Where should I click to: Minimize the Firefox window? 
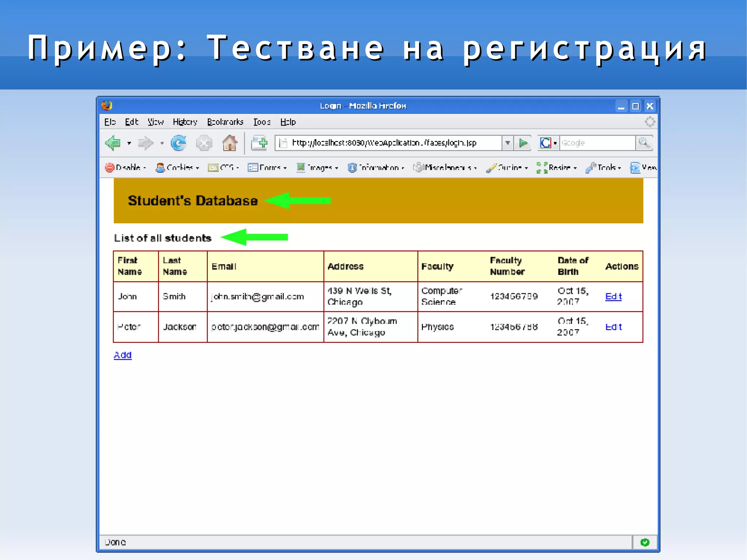coord(621,106)
